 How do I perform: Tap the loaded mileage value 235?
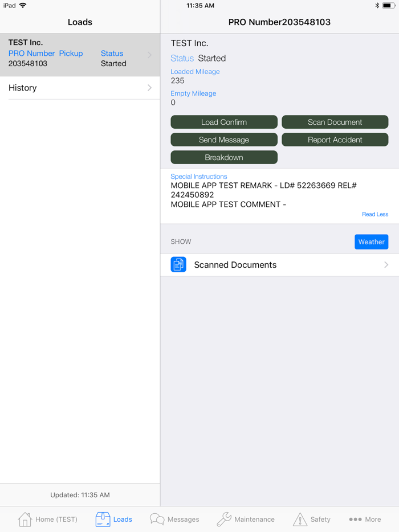tap(178, 81)
